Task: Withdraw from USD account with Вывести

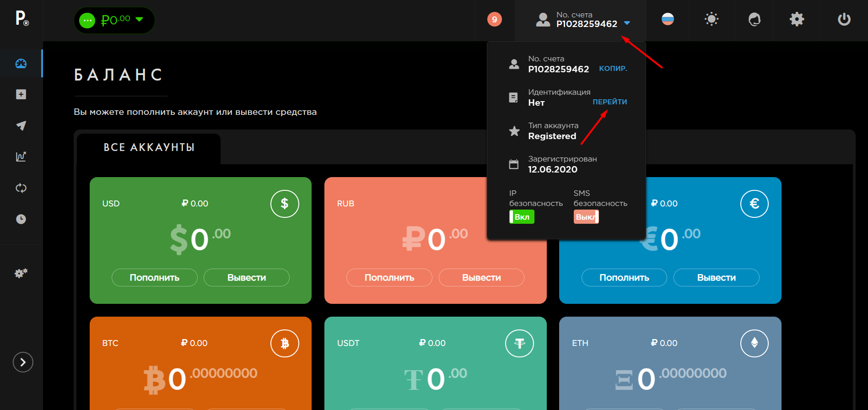Action: click(247, 278)
